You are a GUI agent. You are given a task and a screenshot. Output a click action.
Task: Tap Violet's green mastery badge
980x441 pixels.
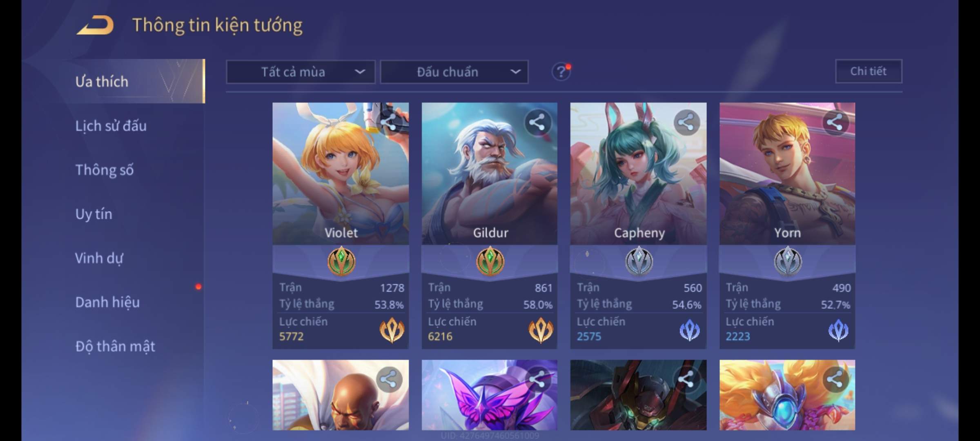341,261
